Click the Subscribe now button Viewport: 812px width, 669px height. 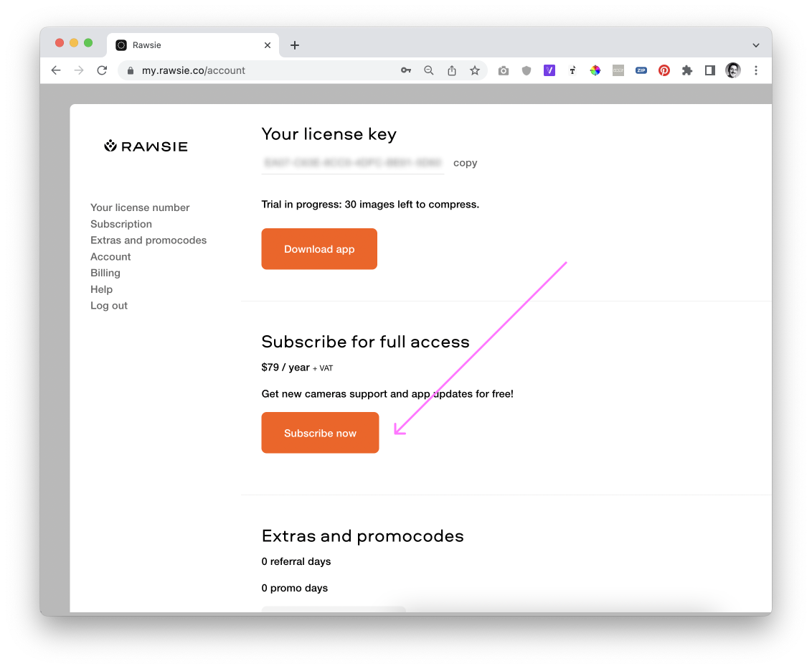pyautogui.click(x=320, y=433)
